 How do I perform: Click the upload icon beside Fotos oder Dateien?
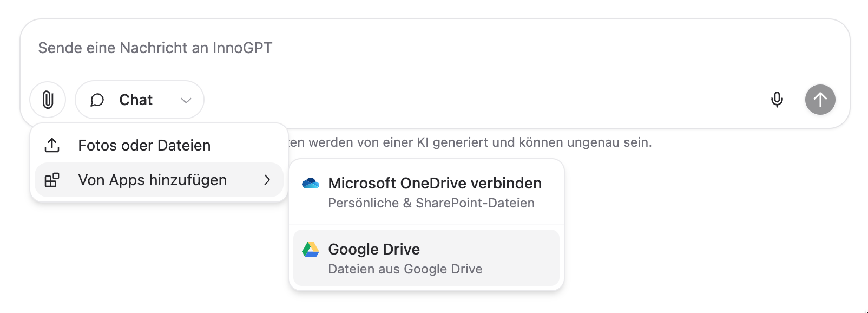52,145
